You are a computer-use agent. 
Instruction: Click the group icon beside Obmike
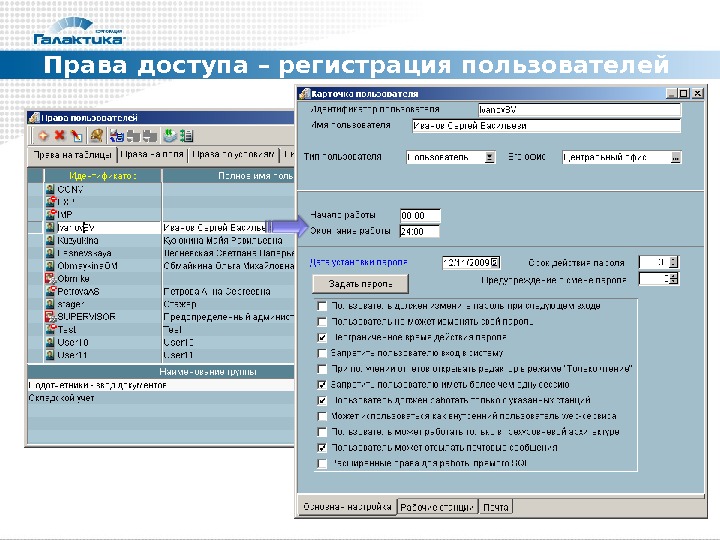[50, 278]
